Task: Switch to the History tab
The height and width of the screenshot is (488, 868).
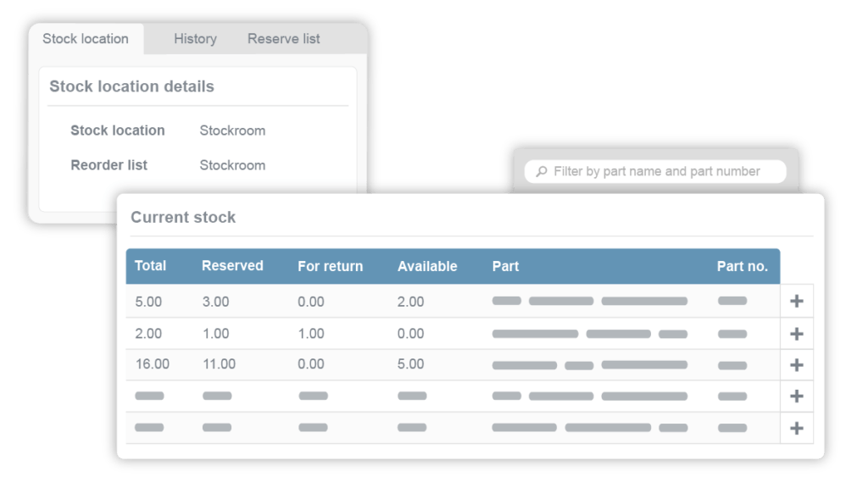Action: click(194, 39)
